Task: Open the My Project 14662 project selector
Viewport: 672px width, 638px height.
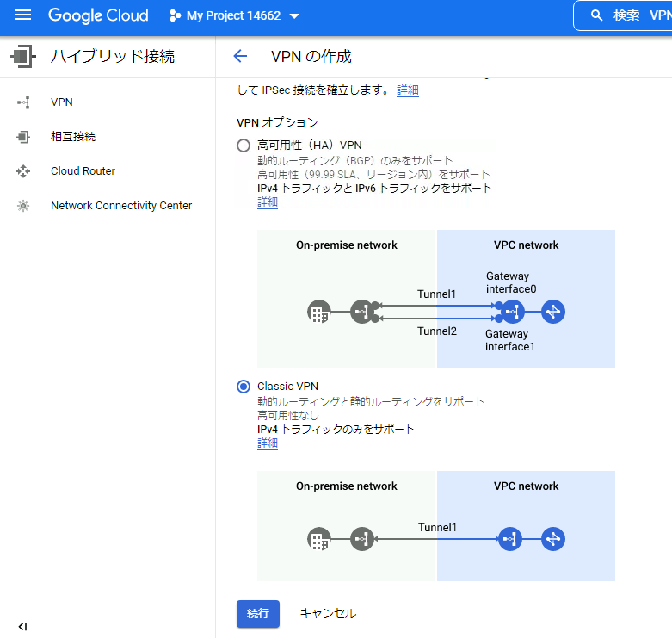Action: [x=234, y=15]
